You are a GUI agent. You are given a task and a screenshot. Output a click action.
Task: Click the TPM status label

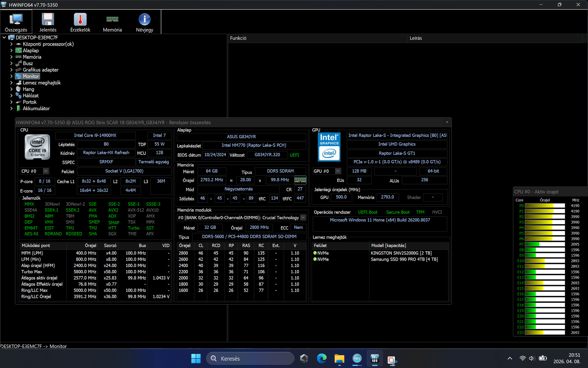tap(420, 212)
